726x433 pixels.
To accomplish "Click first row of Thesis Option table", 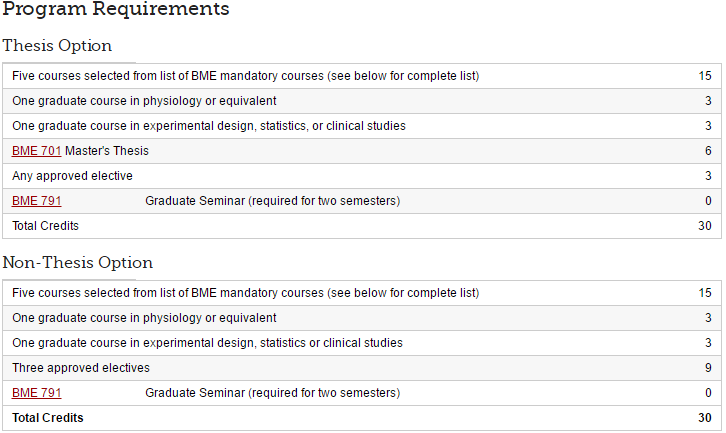I will 245,76.
